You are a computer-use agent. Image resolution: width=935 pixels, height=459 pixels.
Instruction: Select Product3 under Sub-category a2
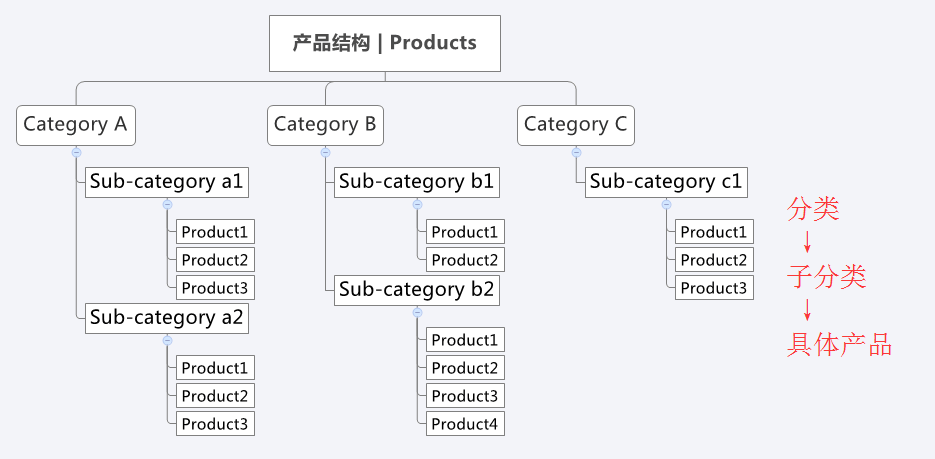click(215, 424)
